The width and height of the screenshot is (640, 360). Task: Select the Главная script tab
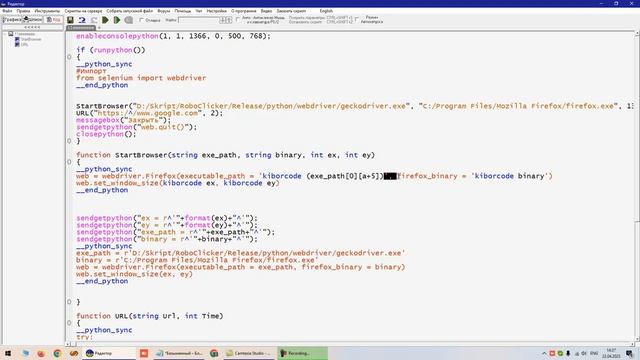pos(81,28)
